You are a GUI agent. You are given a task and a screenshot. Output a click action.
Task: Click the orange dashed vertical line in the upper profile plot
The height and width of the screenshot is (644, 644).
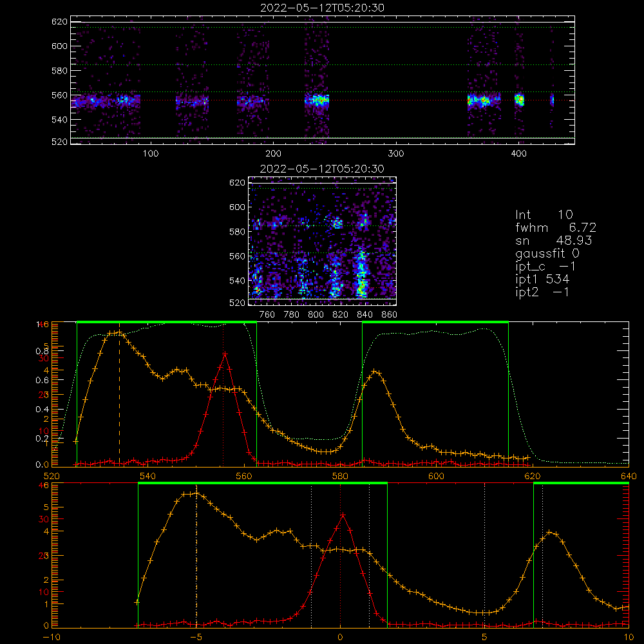click(x=120, y=399)
